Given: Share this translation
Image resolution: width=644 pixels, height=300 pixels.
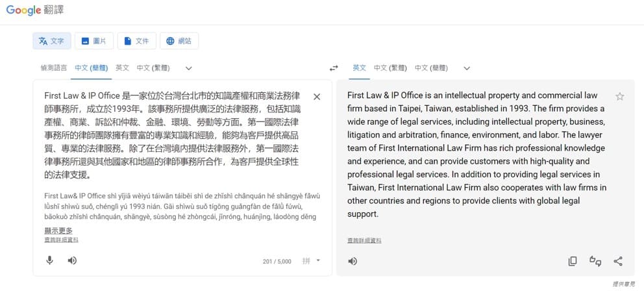Looking at the screenshot, I should tap(618, 261).
